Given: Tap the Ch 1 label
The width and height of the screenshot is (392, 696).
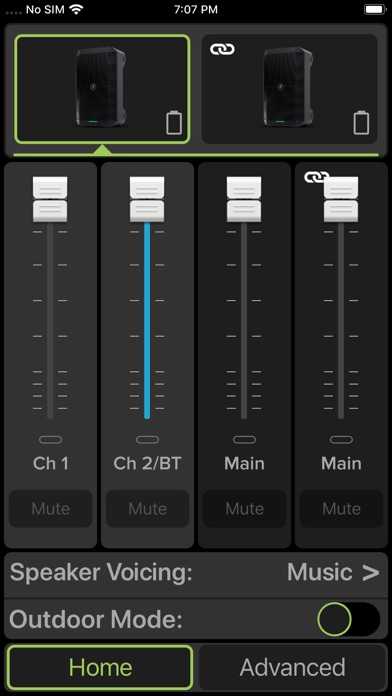Looking at the screenshot, I should (51, 463).
